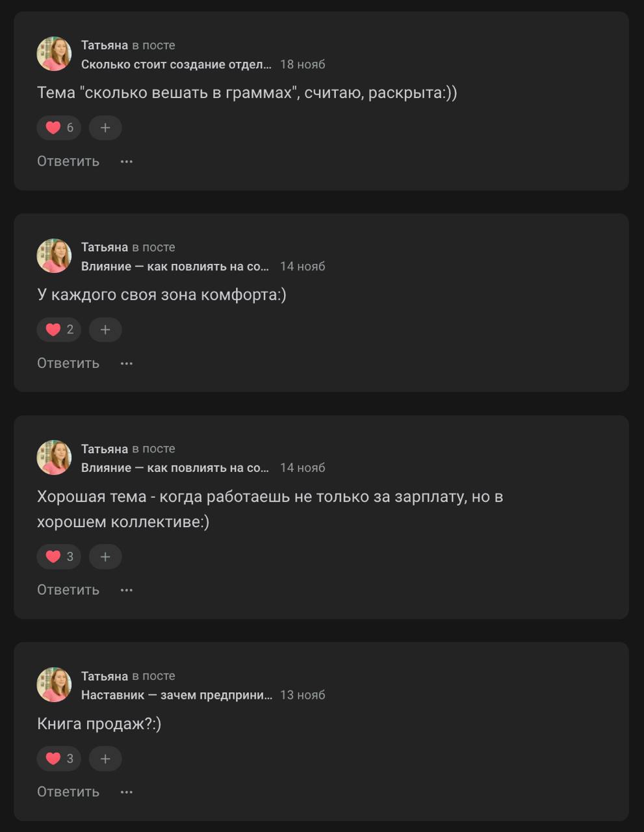Click Ответить under the зона комфорта comment

point(67,363)
